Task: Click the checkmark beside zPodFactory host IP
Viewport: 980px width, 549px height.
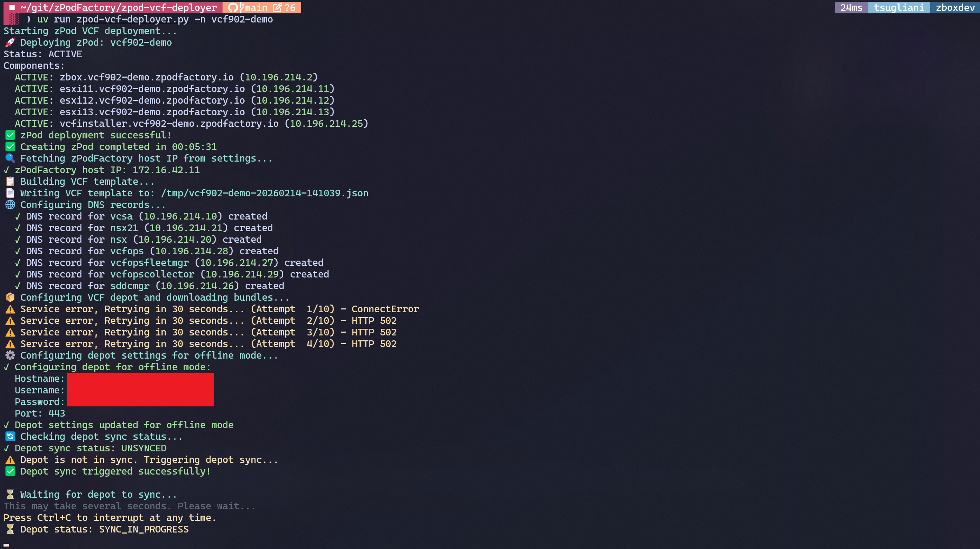Action: point(6,170)
